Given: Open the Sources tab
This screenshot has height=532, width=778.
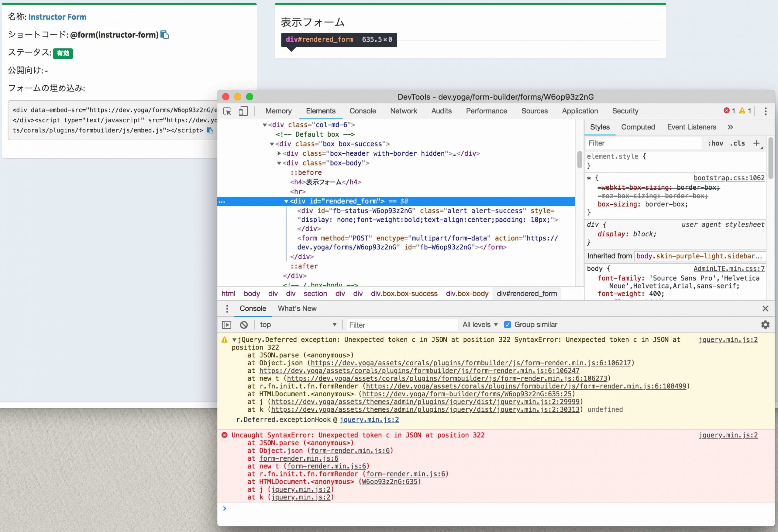Looking at the screenshot, I should point(534,111).
